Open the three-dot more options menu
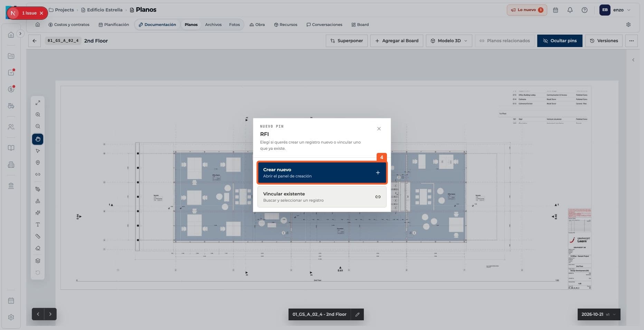This screenshot has width=644, height=330. click(631, 41)
